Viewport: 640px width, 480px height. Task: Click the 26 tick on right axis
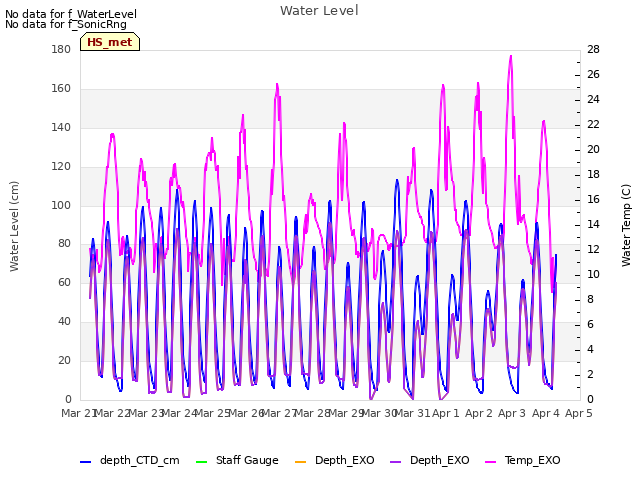pos(593,74)
